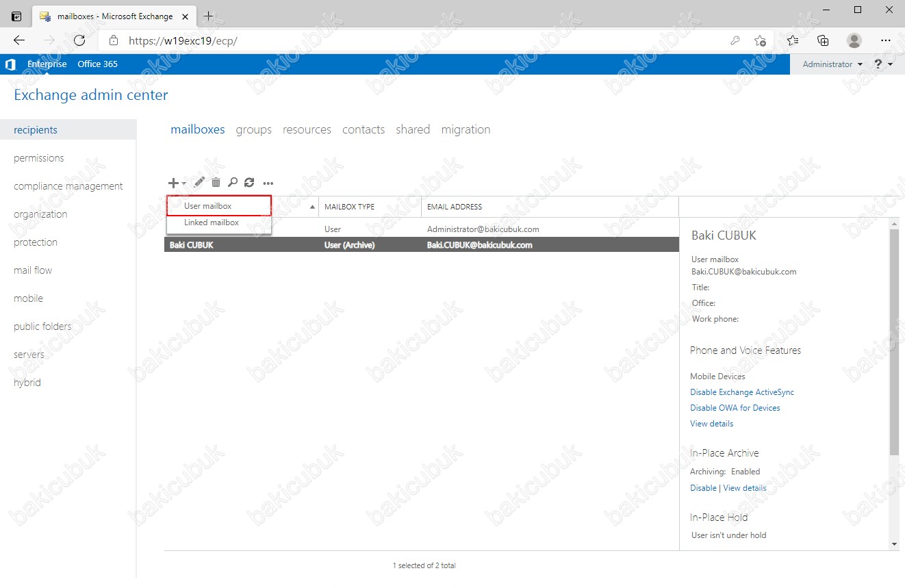
Task: Sort by MAILBOX TYPE column header
Action: click(x=370, y=207)
